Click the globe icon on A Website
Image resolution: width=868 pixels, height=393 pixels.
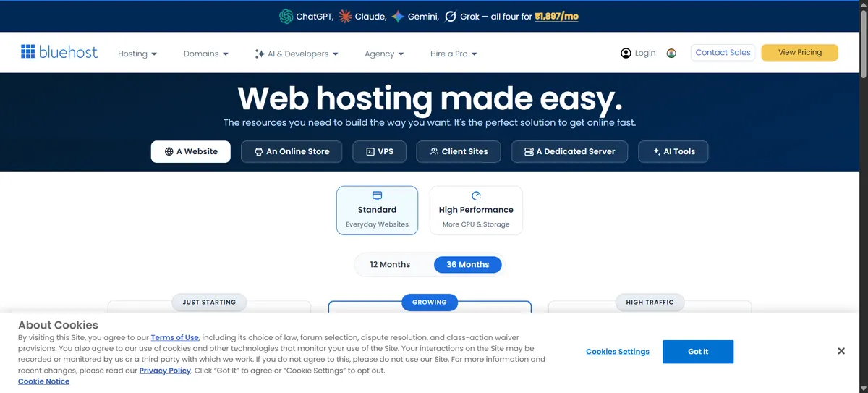pyautogui.click(x=169, y=151)
